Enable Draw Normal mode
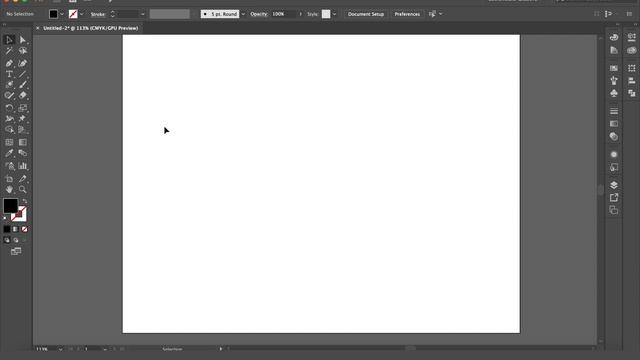The height and width of the screenshot is (360, 640). point(7,240)
